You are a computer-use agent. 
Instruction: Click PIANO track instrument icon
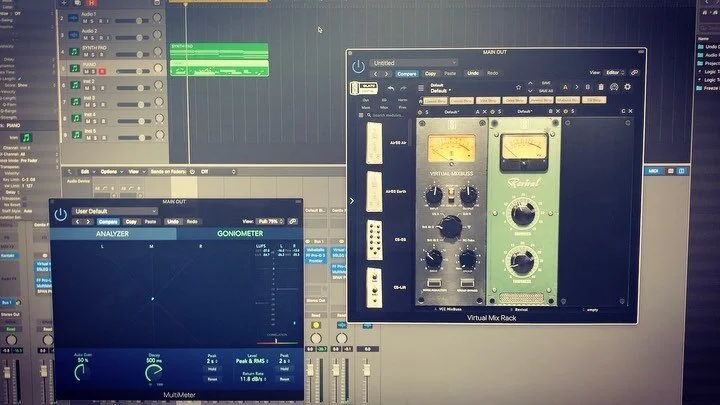tap(75, 68)
